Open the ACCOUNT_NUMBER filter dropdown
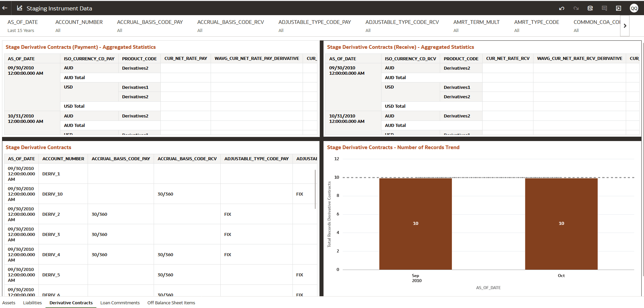Viewport: 644px width, 308px height. click(x=79, y=26)
